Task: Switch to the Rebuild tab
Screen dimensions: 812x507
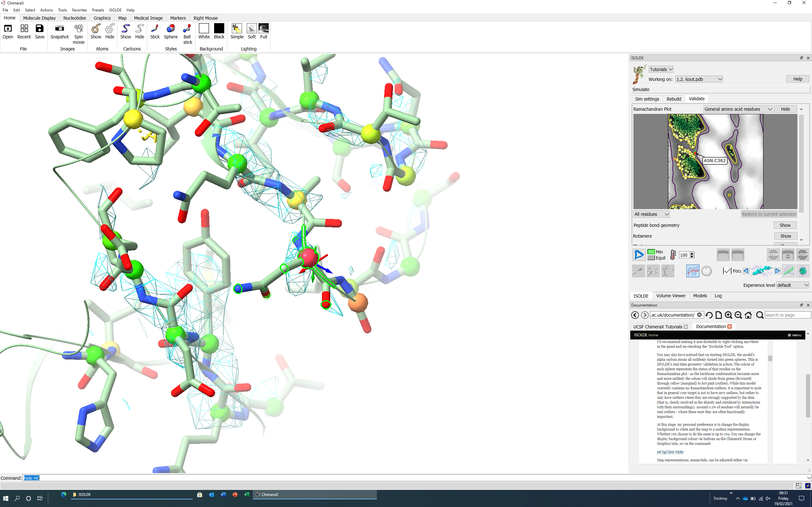Action: coord(673,99)
